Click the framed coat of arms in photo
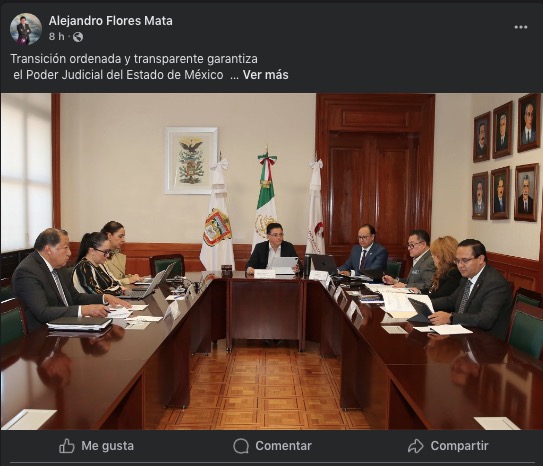Viewport: 543px width, 466px height. click(x=192, y=160)
